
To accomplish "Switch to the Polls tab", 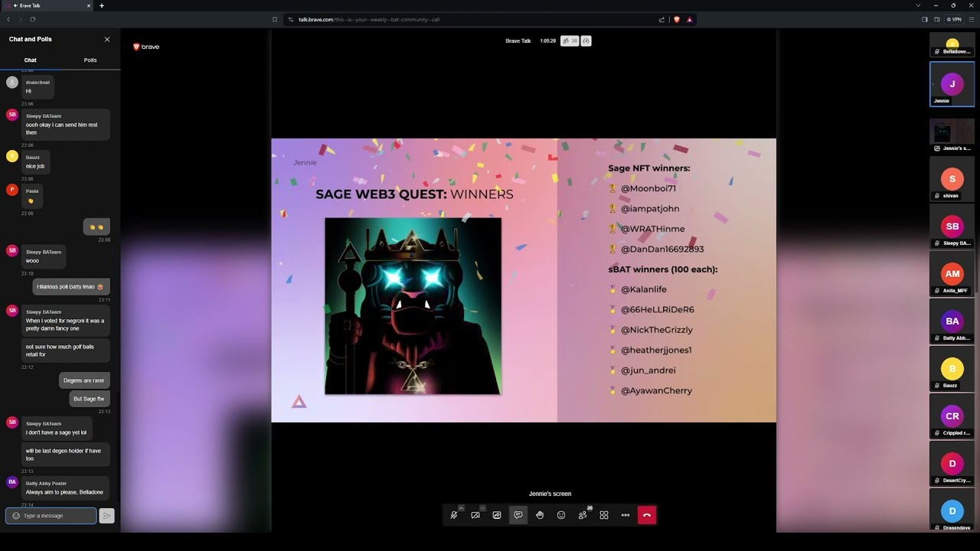I will tap(90, 60).
